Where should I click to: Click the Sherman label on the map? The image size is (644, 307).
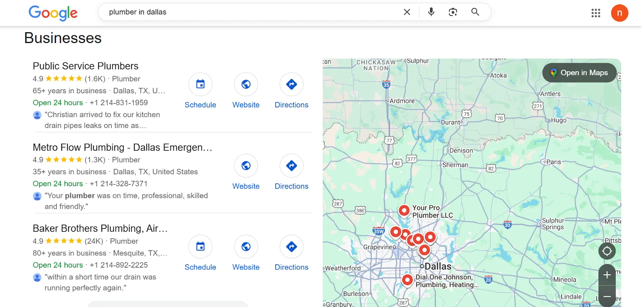(455, 165)
